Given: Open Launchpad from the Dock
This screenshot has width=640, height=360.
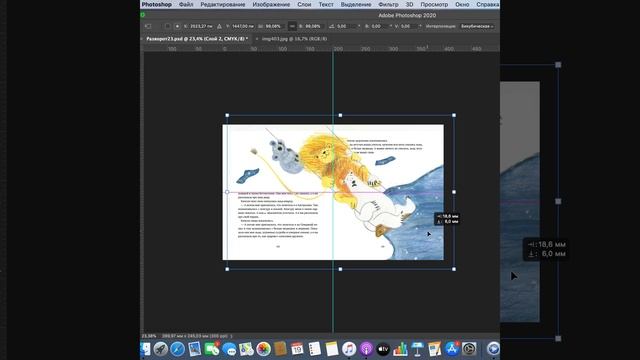Looking at the screenshot, I should (x=160, y=349).
